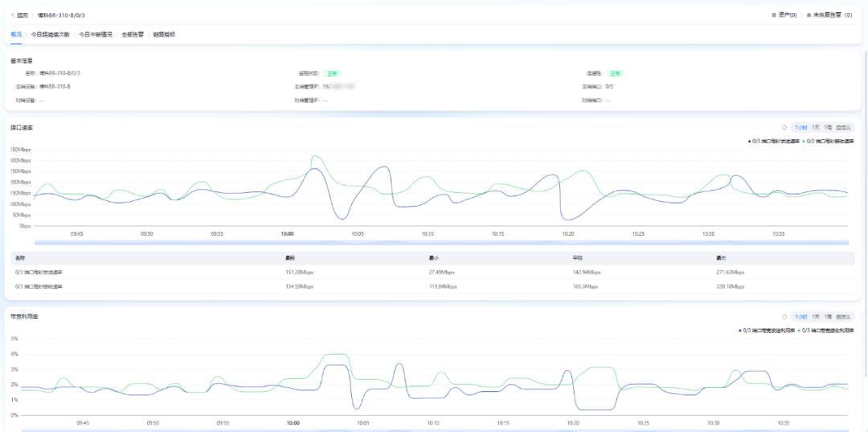Click the 正常 tag beside 连通性
Screen dimensions: 868x432
pos(615,73)
